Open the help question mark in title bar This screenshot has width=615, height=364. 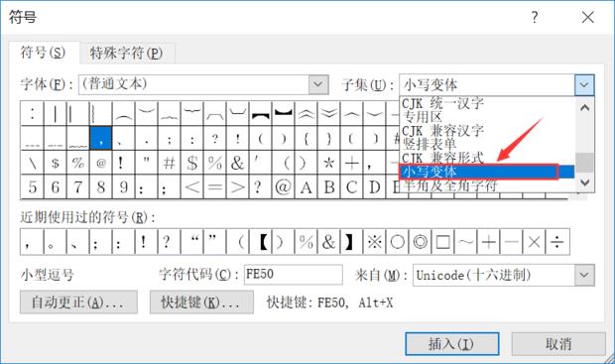(535, 17)
